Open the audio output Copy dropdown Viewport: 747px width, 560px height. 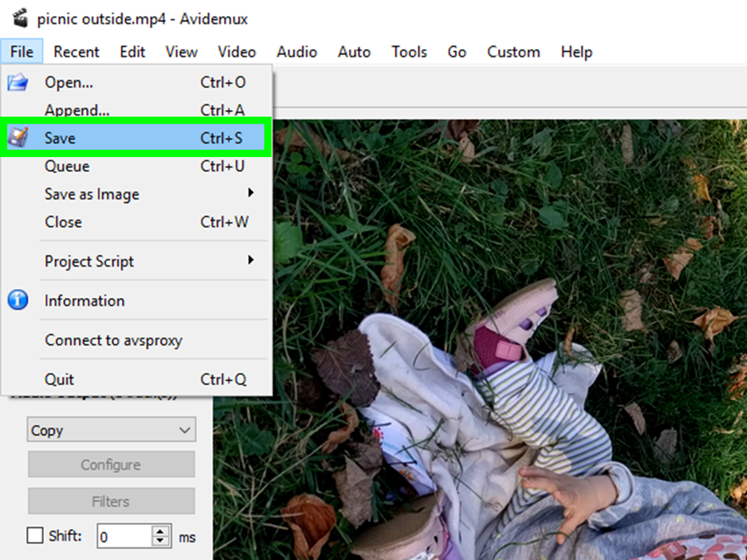[111, 429]
